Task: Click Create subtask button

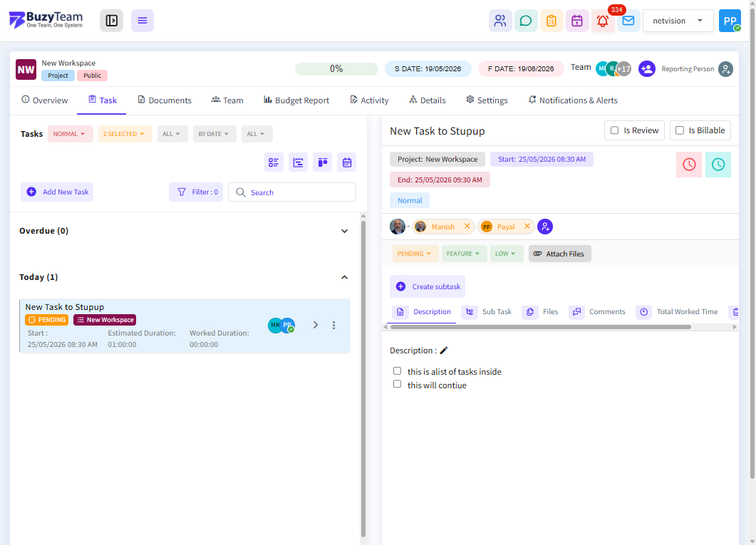Action: click(428, 286)
